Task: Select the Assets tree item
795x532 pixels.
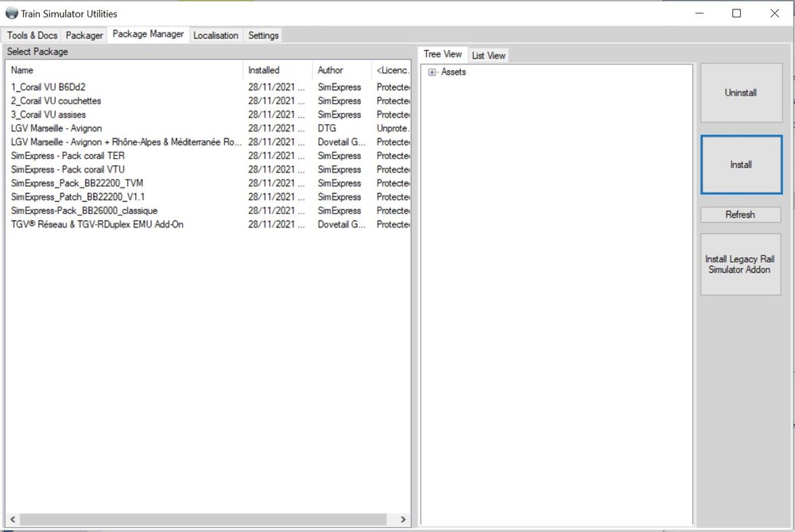Action: tap(453, 72)
